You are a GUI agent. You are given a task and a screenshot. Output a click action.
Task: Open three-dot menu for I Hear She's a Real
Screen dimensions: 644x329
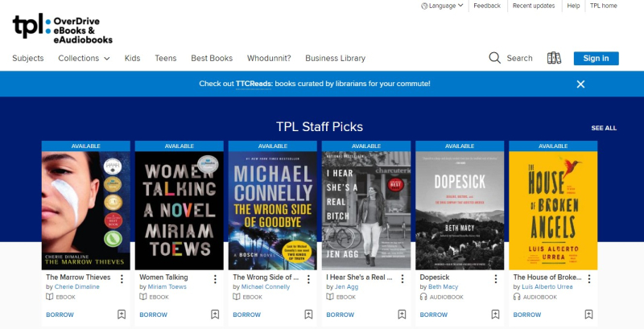point(402,279)
